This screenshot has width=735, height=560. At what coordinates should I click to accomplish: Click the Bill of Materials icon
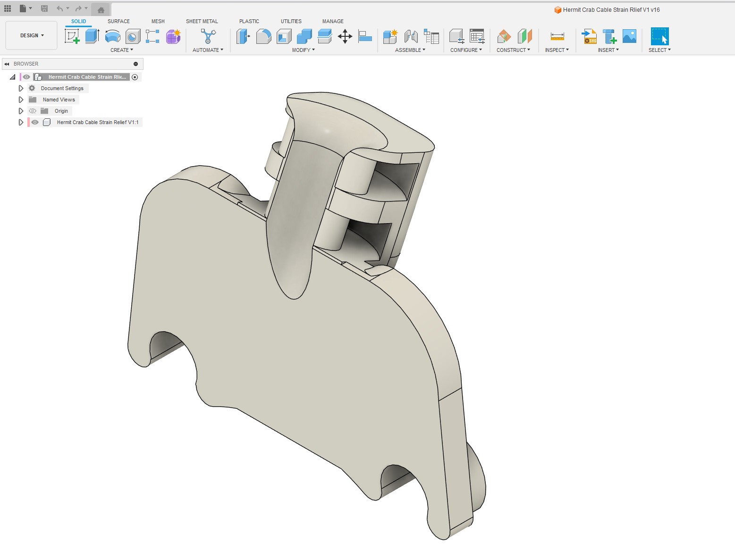pos(431,36)
